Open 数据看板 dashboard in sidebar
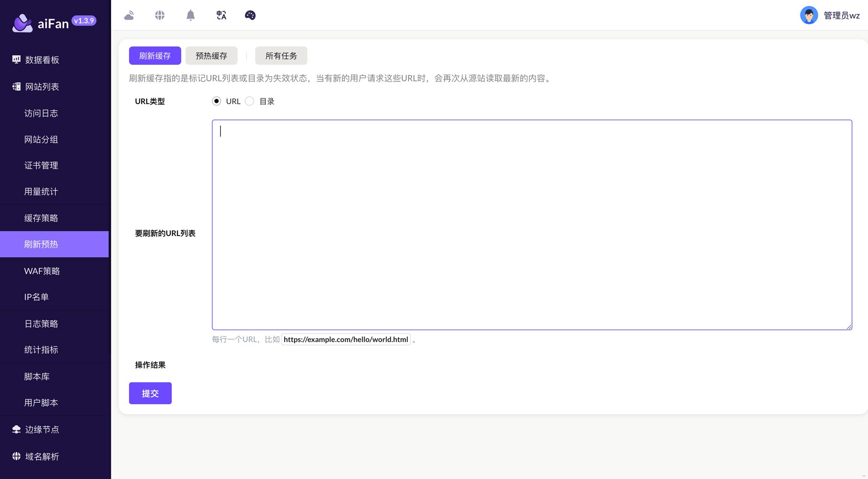This screenshot has width=868, height=479. pyautogui.click(x=42, y=60)
